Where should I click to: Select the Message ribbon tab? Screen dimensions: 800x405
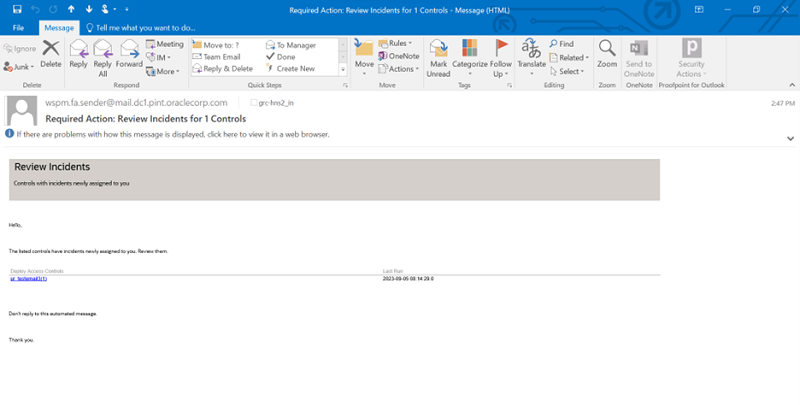tap(59, 28)
